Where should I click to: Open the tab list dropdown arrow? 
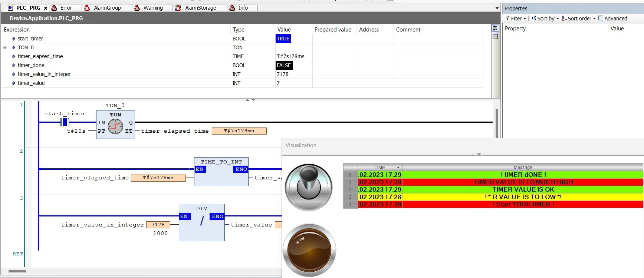(497, 8)
